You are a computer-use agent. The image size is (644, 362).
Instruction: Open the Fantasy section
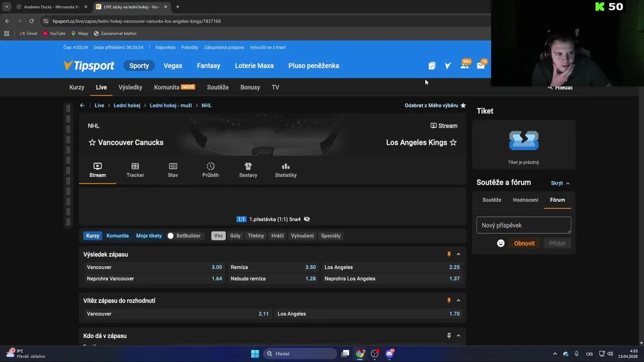point(208,66)
